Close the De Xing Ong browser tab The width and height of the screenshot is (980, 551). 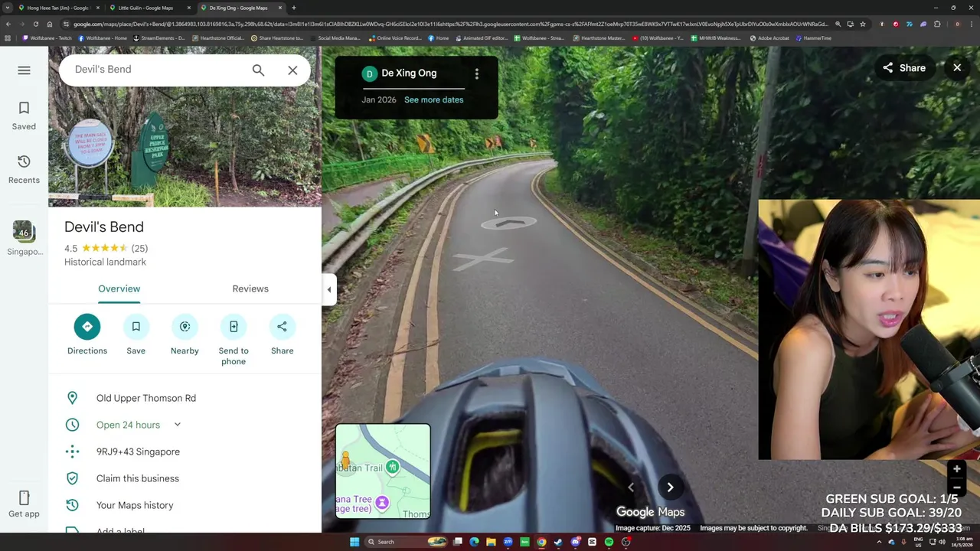click(280, 8)
